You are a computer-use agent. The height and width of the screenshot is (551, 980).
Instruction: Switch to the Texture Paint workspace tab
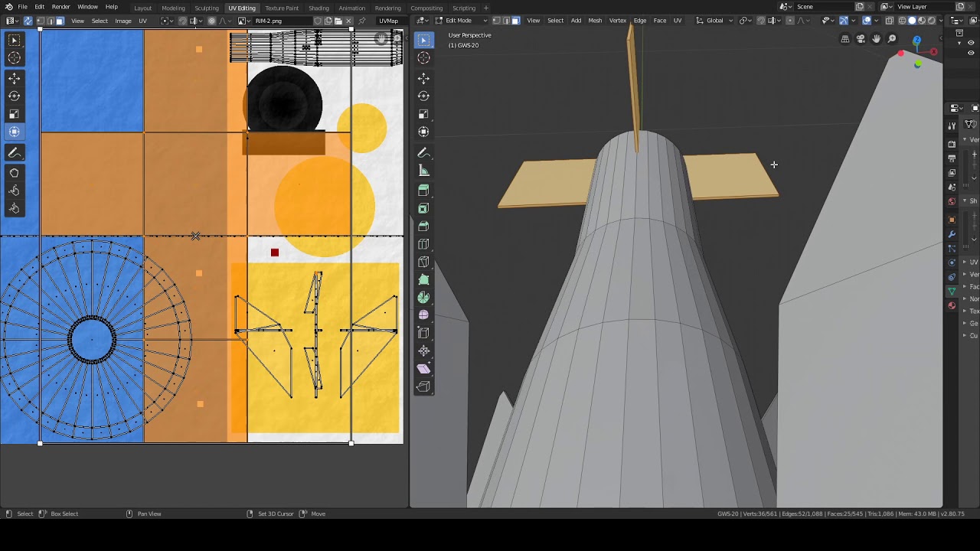pyautogui.click(x=282, y=8)
